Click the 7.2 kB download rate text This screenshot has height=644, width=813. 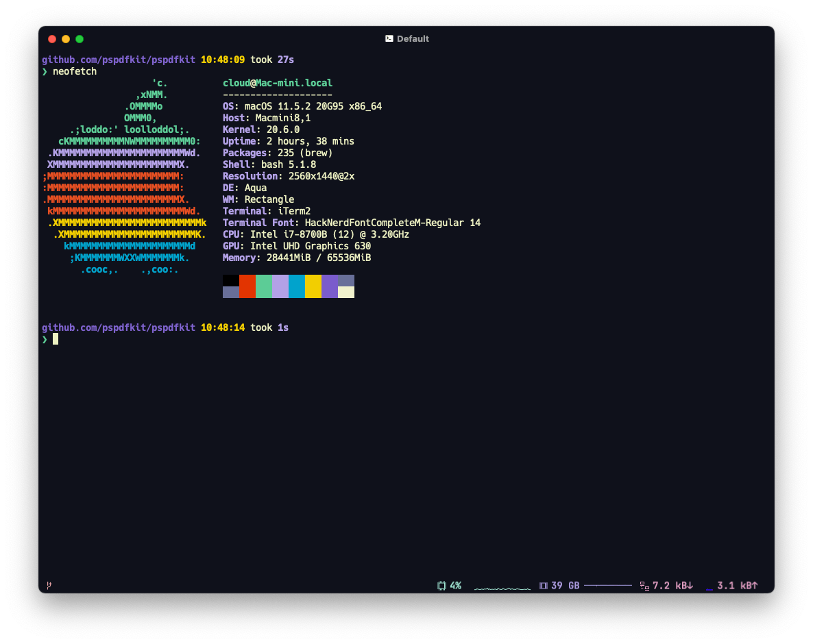(670, 586)
